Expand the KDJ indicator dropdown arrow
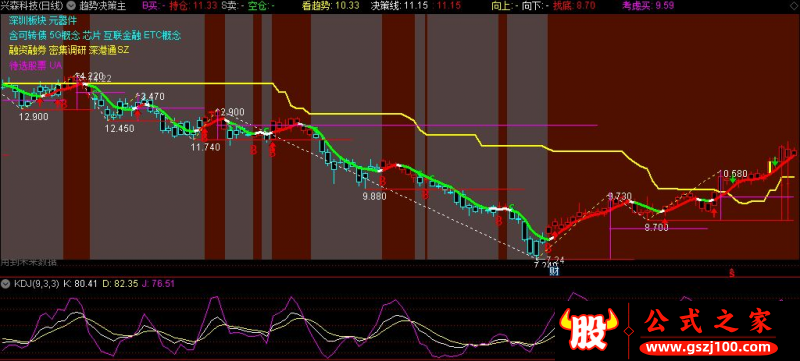The width and height of the screenshot is (800, 361). pos(6,283)
